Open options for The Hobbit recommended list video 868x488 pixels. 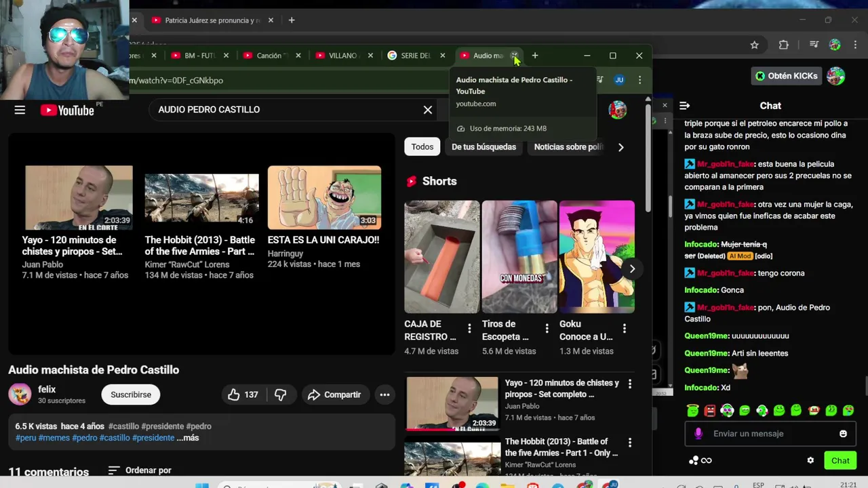(629, 443)
